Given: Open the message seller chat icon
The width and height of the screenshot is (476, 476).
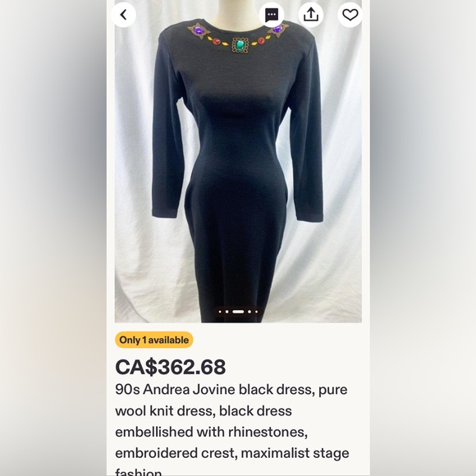Looking at the screenshot, I should pyautogui.click(x=272, y=15).
